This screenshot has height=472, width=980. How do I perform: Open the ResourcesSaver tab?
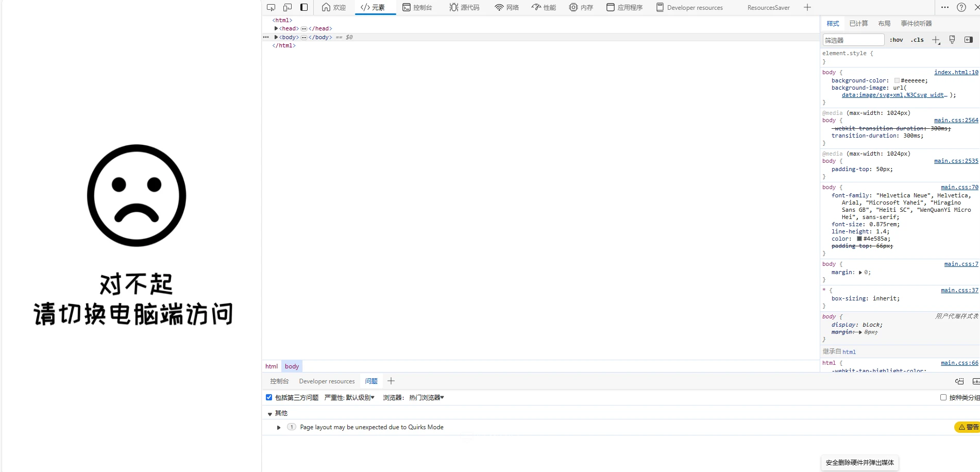point(768,7)
